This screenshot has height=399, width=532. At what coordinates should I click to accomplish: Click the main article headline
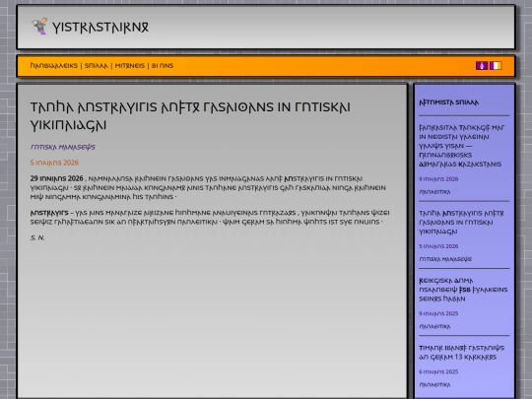190,116
